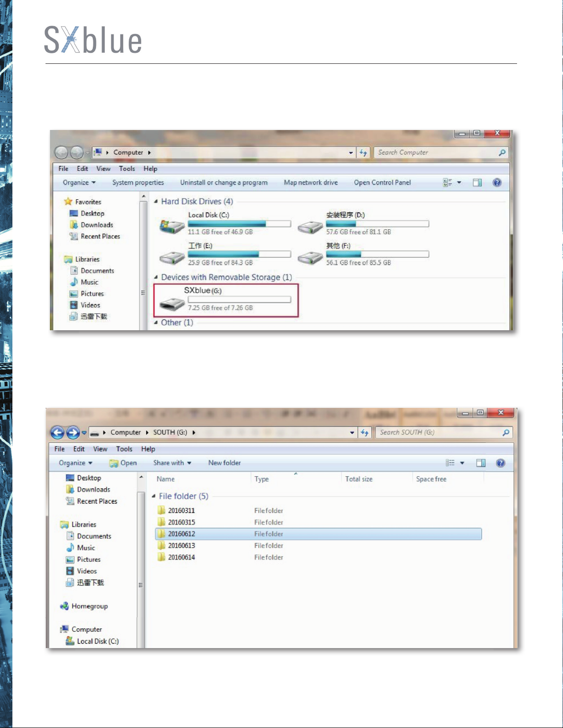This screenshot has width=563, height=728.
Task: Click Help icon in SOUTH (G:) window
Action: (x=500, y=463)
